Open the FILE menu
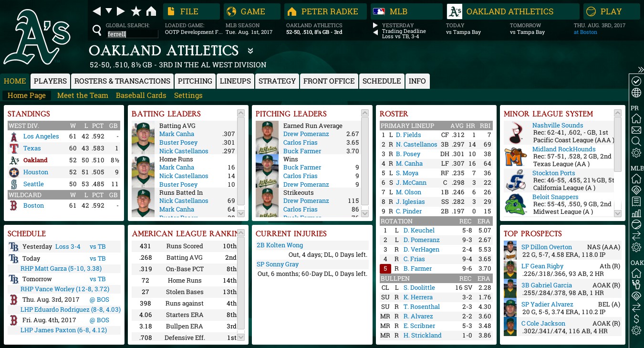 [192, 11]
